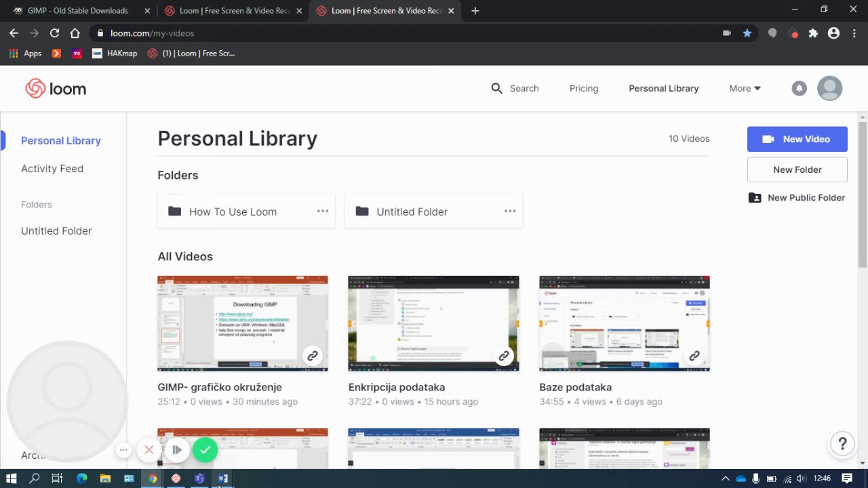This screenshot has width=868, height=488.
Task: Copy link of Enkripcija podataka video
Action: point(504,356)
